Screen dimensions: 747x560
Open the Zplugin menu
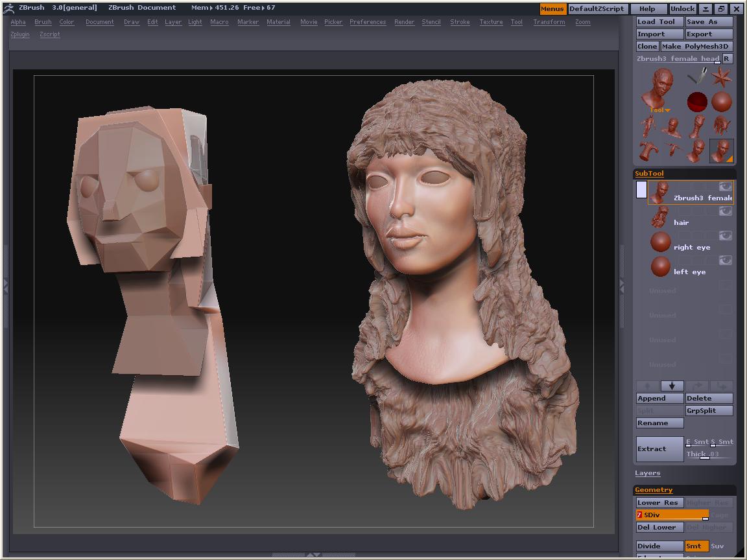(20, 34)
